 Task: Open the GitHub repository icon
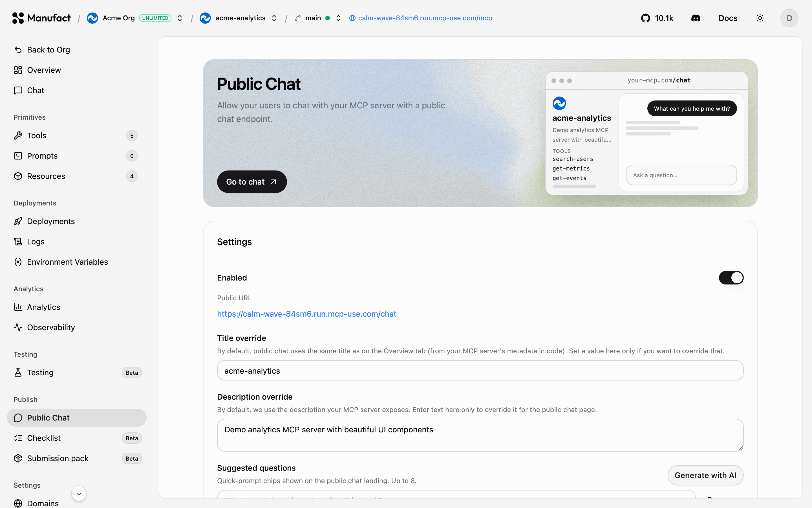click(645, 18)
